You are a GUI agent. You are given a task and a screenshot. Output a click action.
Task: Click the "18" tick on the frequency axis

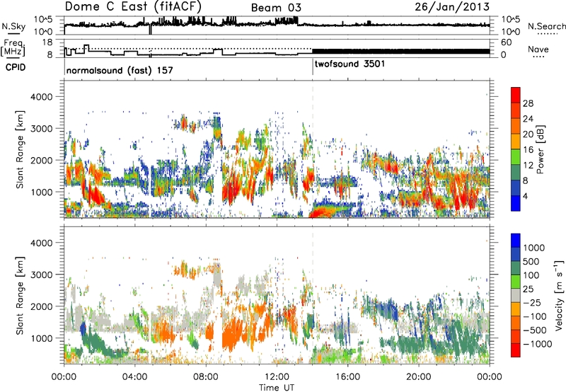pyautogui.click(x=47, y=42)
